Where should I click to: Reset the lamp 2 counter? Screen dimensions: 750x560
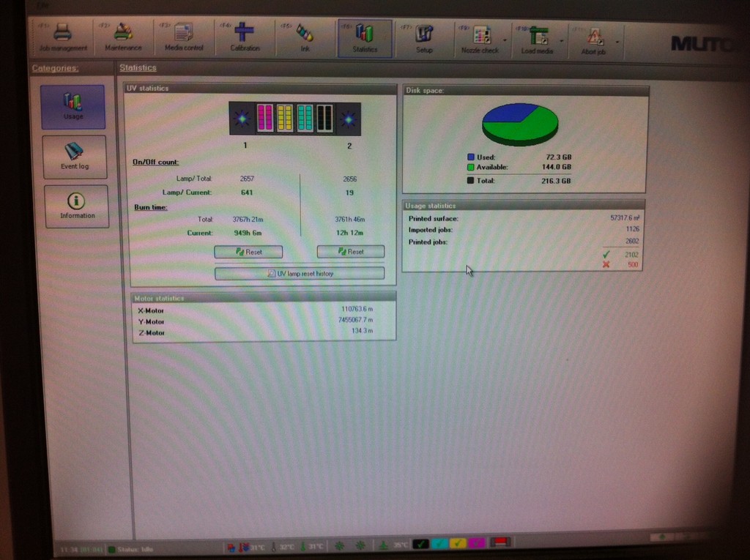350,252
